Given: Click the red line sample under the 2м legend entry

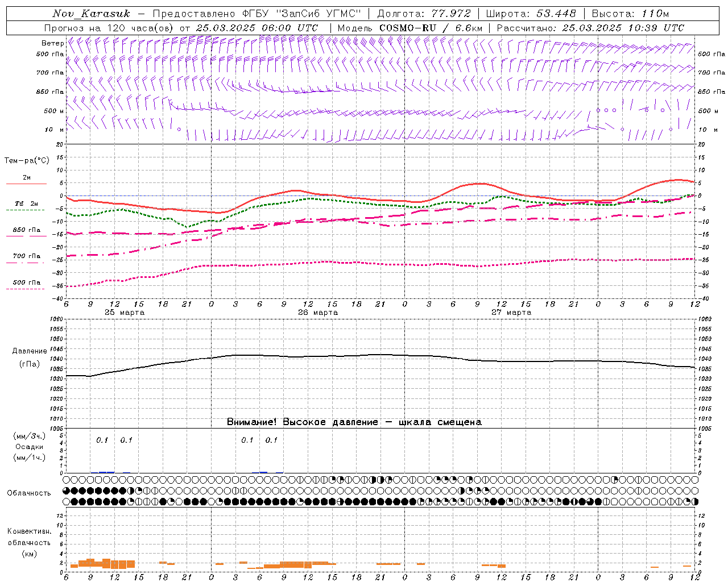Looking at the screenshot, I should pyautogui.click(x=26, y=184).
